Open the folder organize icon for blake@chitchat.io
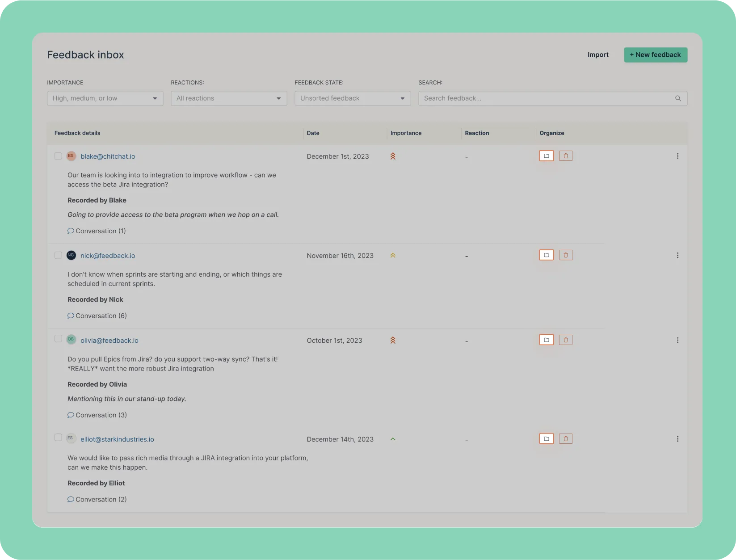The width and height of the screenshot is (736, 560). tap(546, 156)
